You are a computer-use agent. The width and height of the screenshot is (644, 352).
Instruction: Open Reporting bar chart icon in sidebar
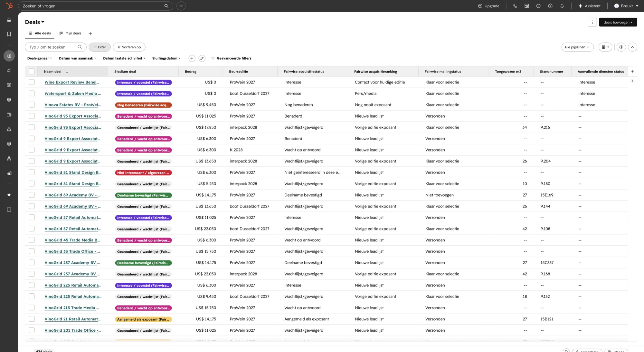click(9, 173)
